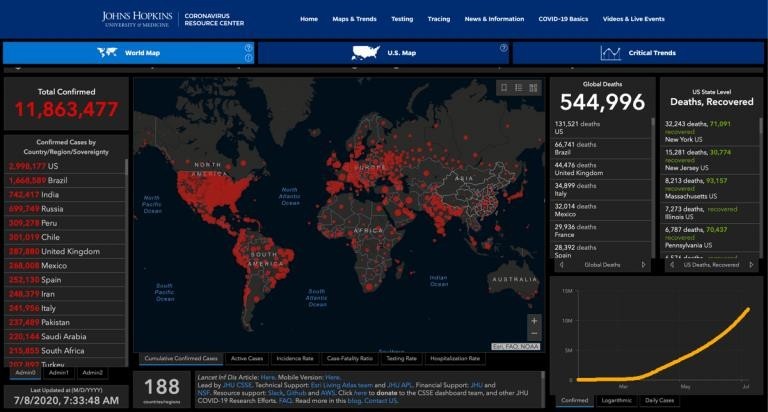Open the Github resource support link

pos(296,393)
